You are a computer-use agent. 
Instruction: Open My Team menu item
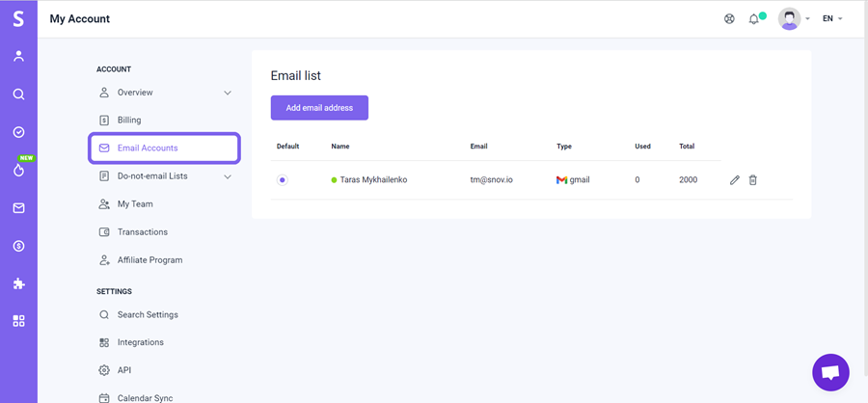(x=134, y=204)
